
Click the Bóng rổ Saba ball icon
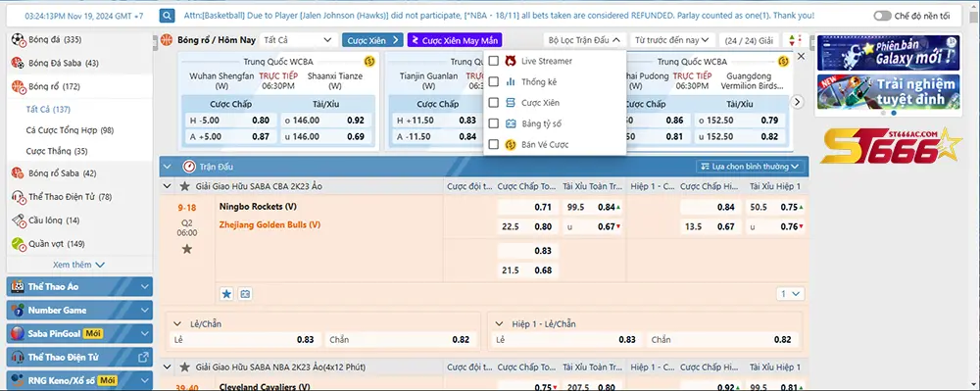pyautogui.click(x=18, y=173)
